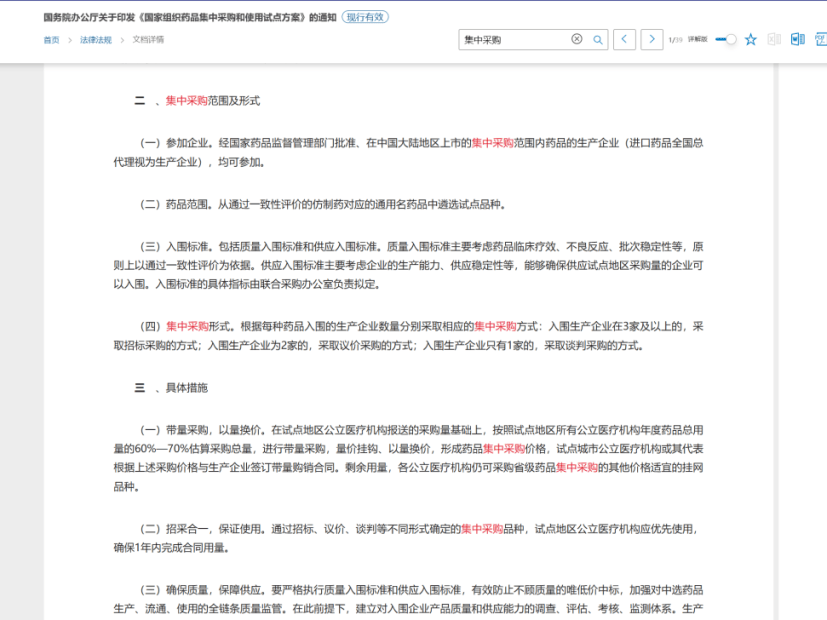Click paragraph starting (一)参加企业
The width and height of the screenshot is (827, 620).
(x=408, y=152)
